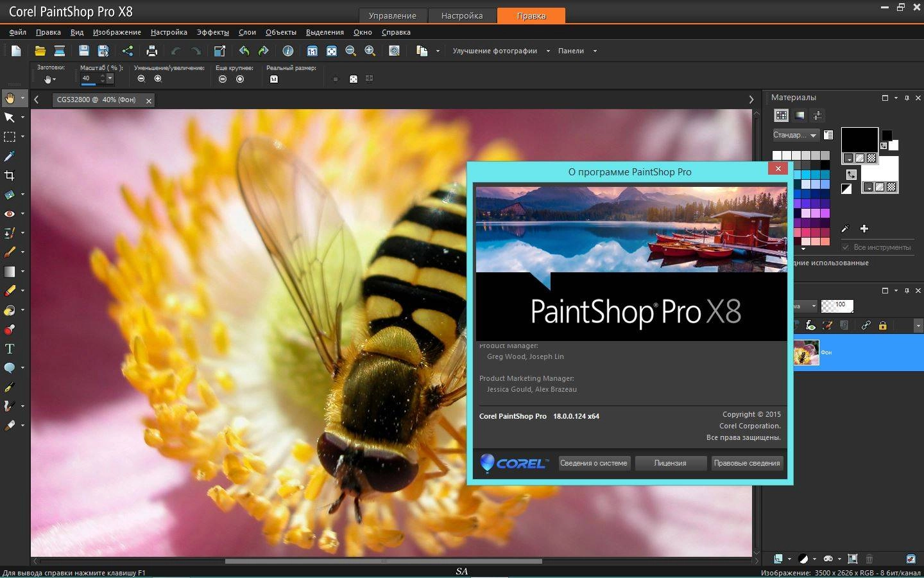Image resolution: width=924 pixels, height=578 pixels.
Task: Print the image with printer icon
Action: (151, 51)
